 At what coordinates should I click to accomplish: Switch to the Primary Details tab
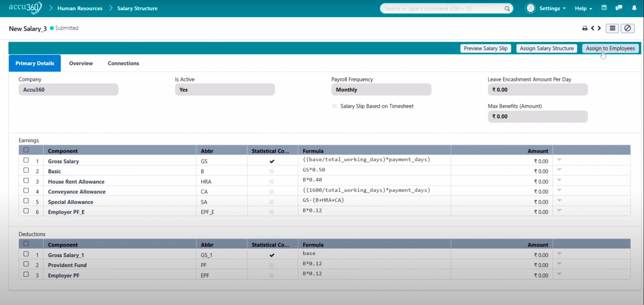35,63
